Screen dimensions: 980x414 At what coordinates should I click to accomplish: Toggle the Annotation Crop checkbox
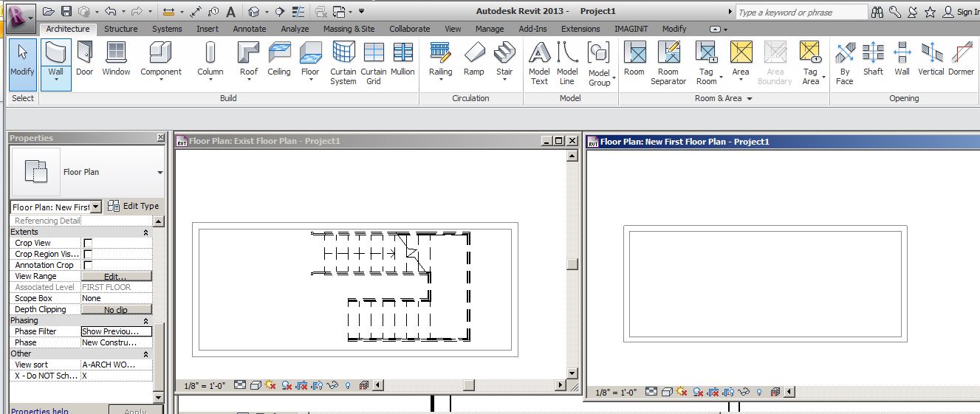[88, 265]
